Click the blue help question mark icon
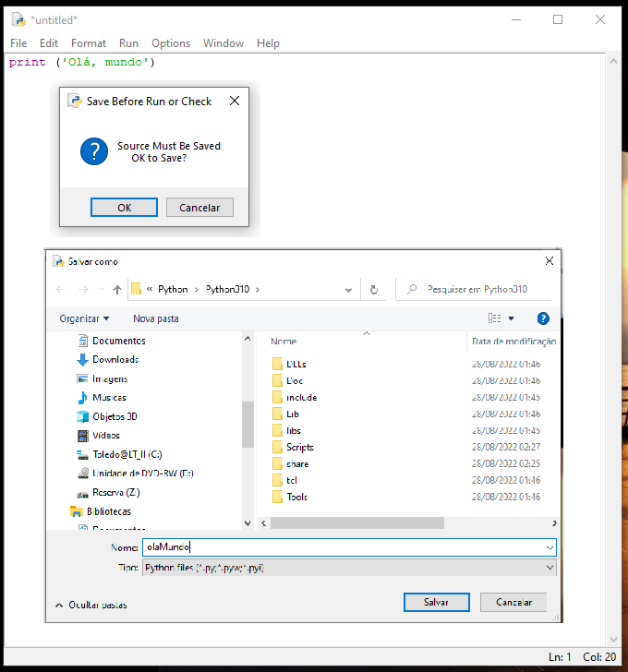Viewport: 628px width, 672px height. coord(543,318)
